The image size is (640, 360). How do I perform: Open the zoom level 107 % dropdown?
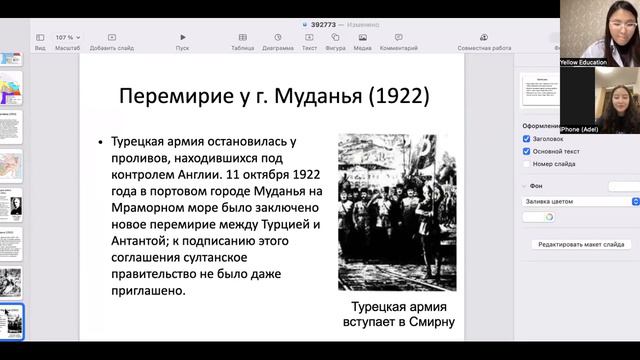[x=68, y=38]
